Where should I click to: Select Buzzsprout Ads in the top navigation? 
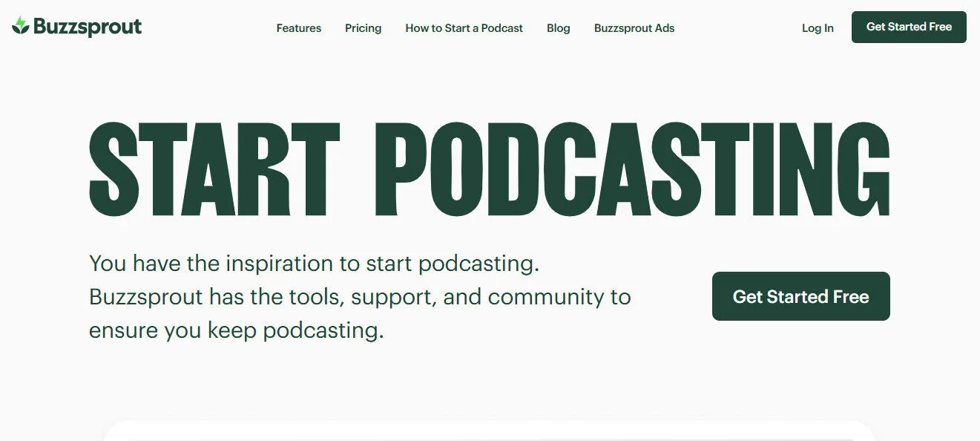coord(634,28)
